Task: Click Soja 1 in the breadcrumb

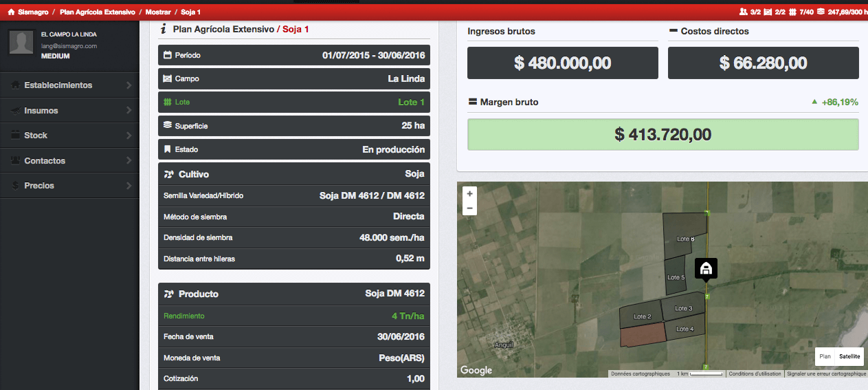Action: 191,12
